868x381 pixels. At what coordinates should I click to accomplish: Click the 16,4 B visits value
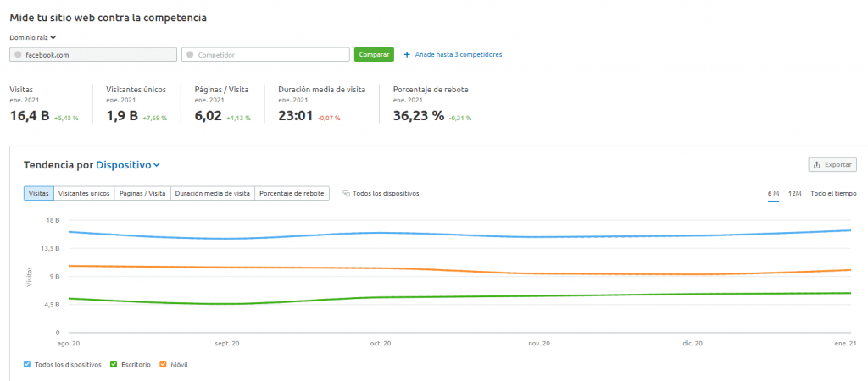point(30,116)
